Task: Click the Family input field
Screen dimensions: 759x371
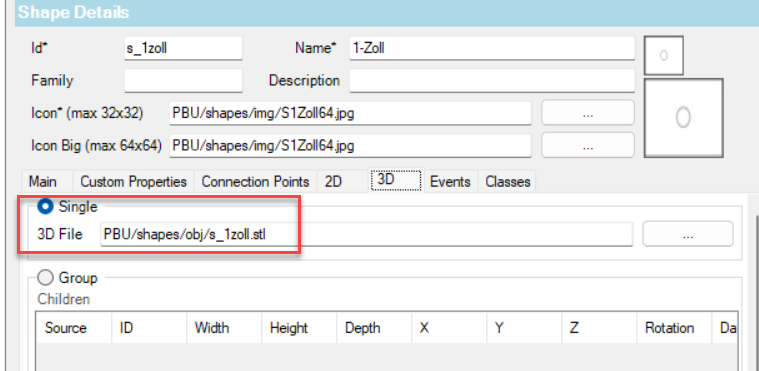Action: pyautogui.click(x=183, y=80)
